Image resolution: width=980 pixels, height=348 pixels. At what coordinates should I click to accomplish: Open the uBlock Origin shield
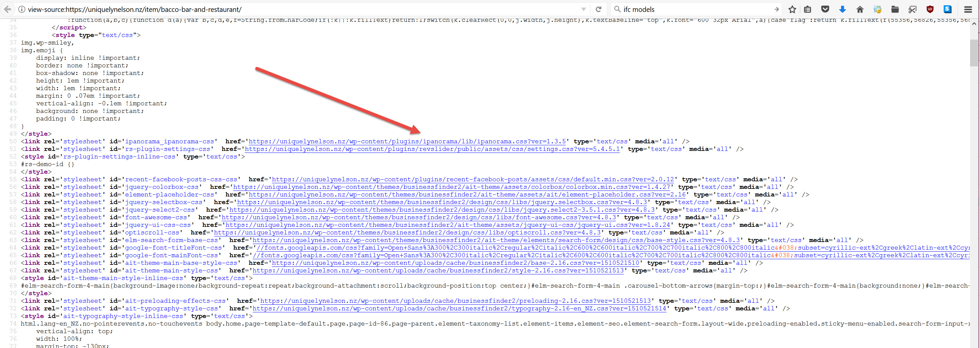(x=930, y=10)
